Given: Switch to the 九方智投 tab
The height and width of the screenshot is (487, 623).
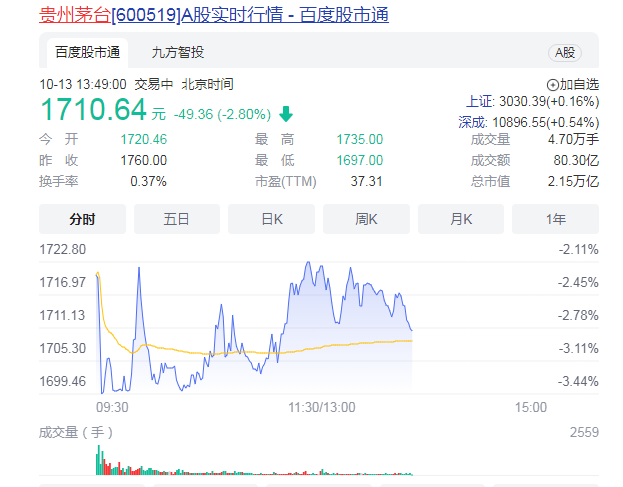Looking at the screenshot, I should (177, 52).
